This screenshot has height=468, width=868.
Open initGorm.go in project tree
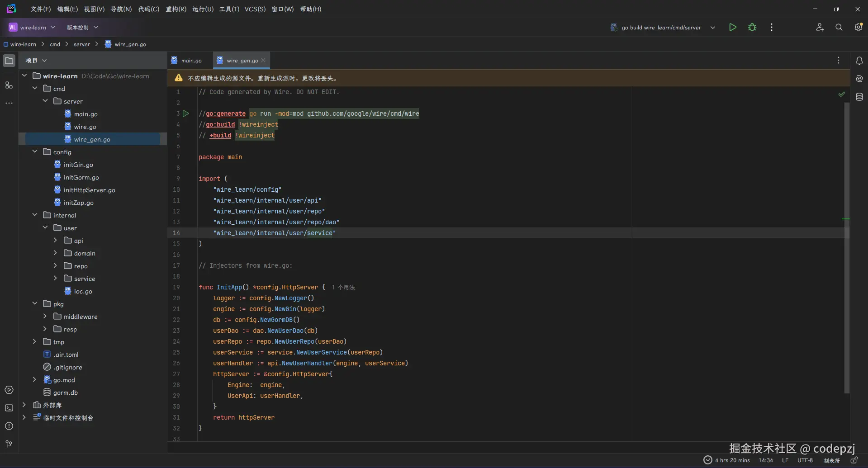pos(81,177)
